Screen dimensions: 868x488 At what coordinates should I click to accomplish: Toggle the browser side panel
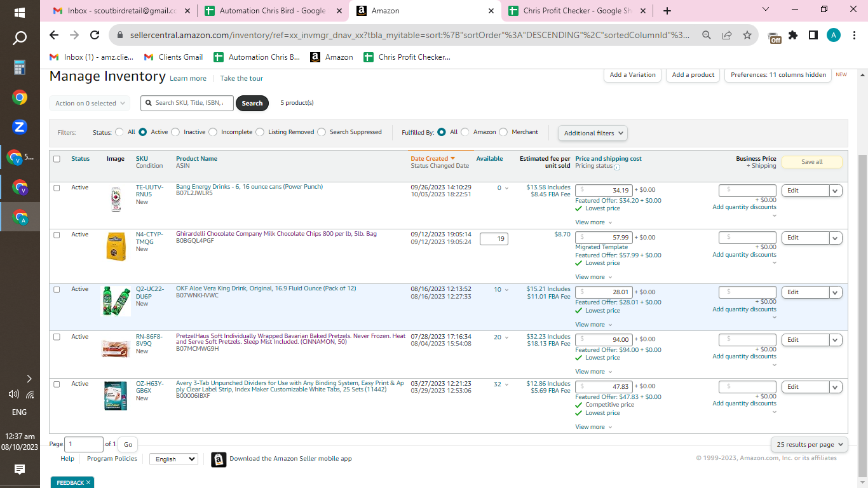813,35
